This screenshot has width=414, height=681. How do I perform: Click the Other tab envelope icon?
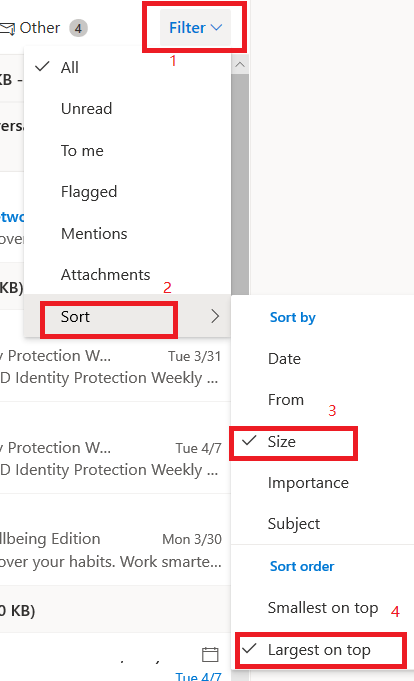(x=7, y=29)
